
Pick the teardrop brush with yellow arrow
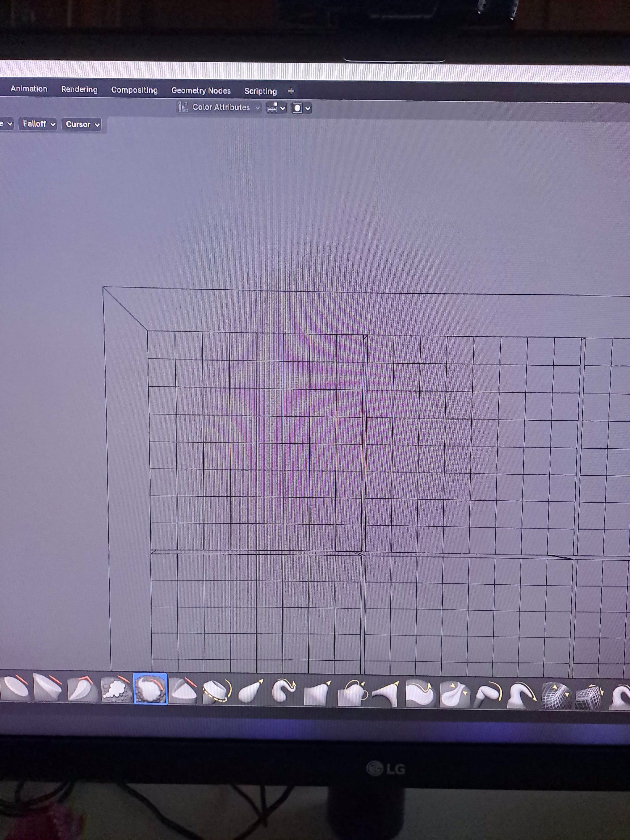pos(251,691)
